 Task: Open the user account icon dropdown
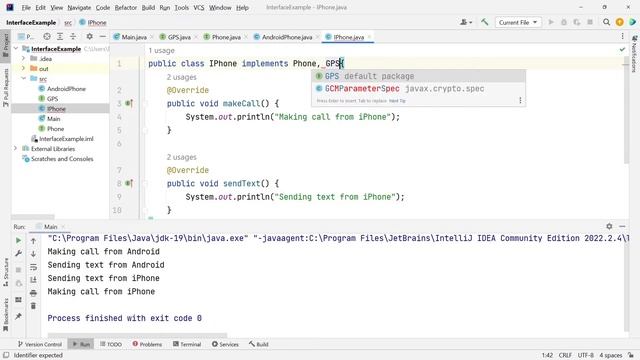pos(466,22)
